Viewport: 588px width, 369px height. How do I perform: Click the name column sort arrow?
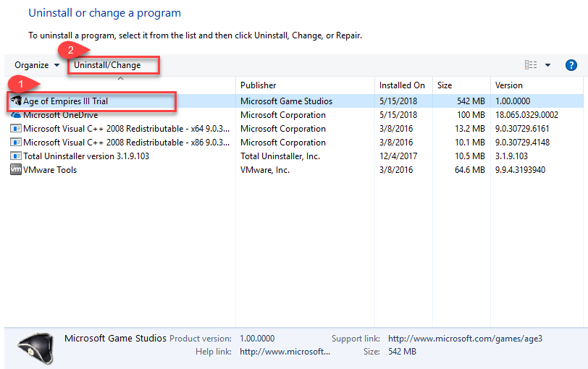point(120,79)
